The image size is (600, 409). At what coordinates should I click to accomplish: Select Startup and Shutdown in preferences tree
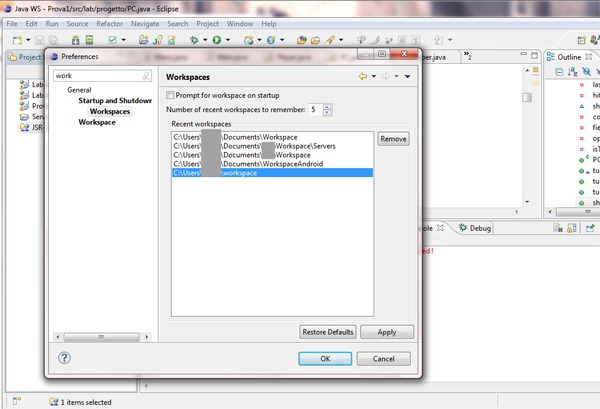point(115,101)
